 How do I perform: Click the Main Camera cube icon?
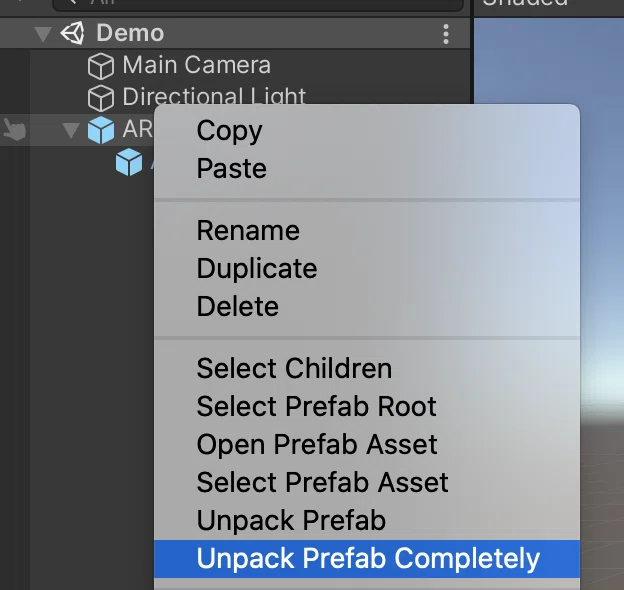pos(100,66)
